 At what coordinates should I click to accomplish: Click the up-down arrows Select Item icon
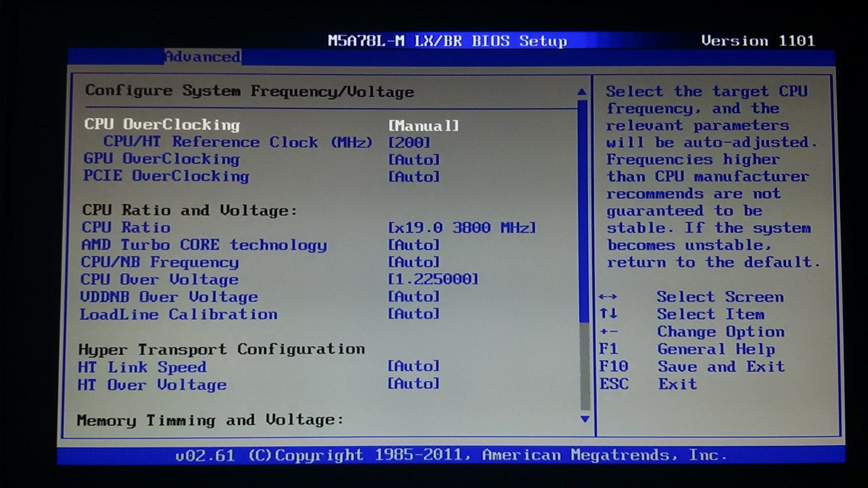click(608, 314)
